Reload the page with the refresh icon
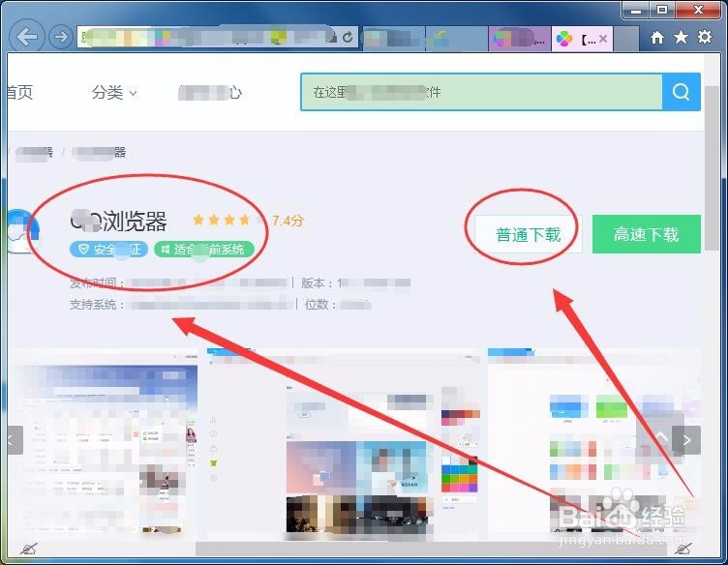The width and height of the screenshot is (728, 565). 348,37
